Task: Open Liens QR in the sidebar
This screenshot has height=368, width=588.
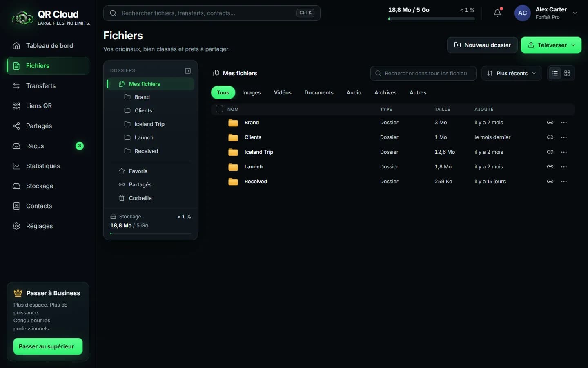Action: click(x=48, y=106)
